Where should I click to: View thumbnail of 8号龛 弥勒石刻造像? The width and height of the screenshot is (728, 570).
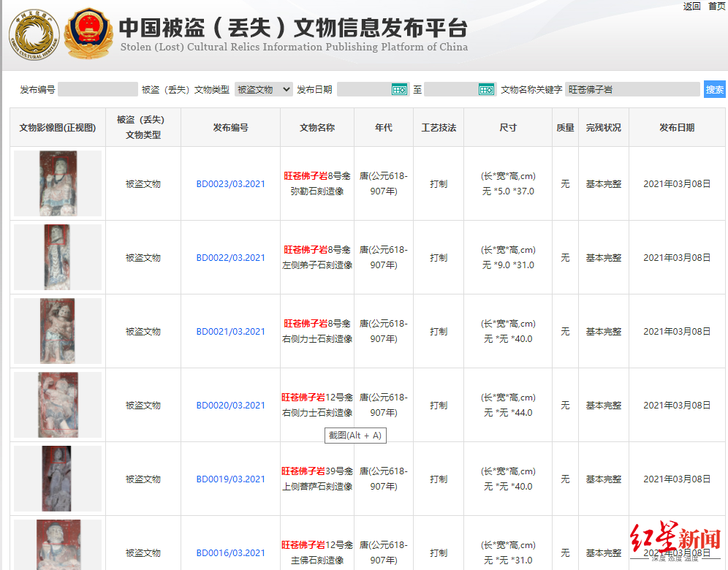click(57, 183)
